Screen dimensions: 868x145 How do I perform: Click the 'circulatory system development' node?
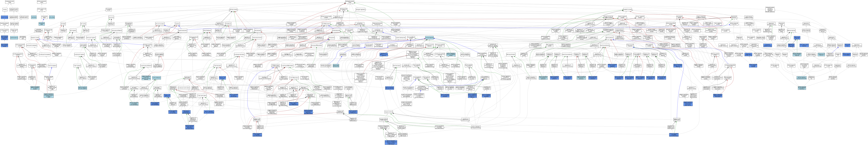(x=393, y=45)
